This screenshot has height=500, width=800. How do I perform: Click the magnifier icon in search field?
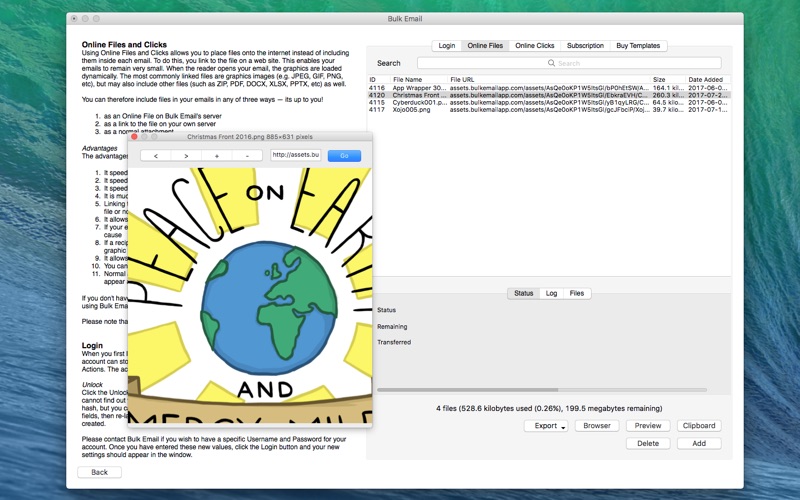coord(551,63)
